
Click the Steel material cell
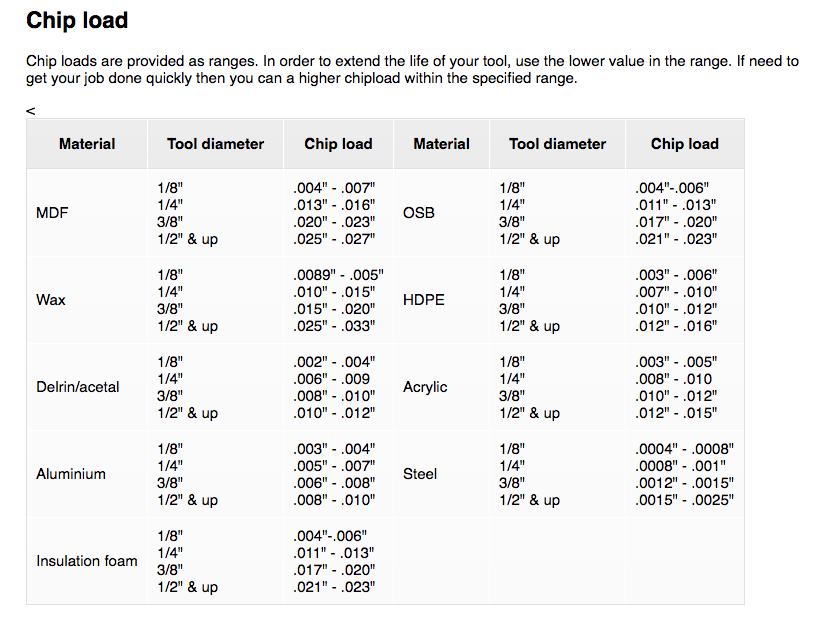pos(420,474)
